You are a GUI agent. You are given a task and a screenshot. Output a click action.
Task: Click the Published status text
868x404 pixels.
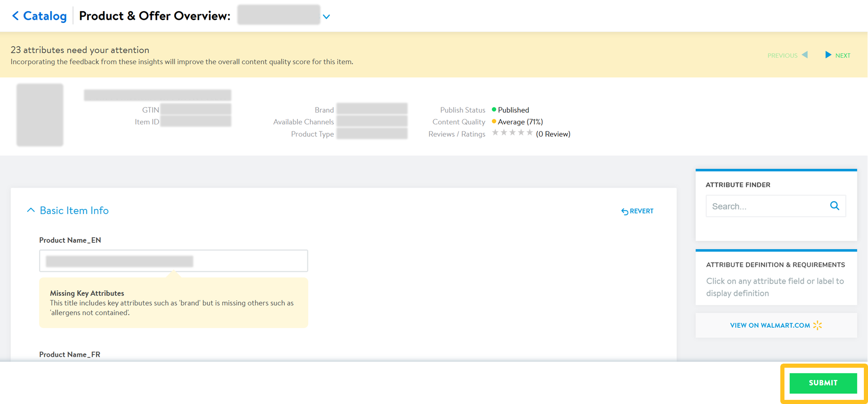(513, 110)
